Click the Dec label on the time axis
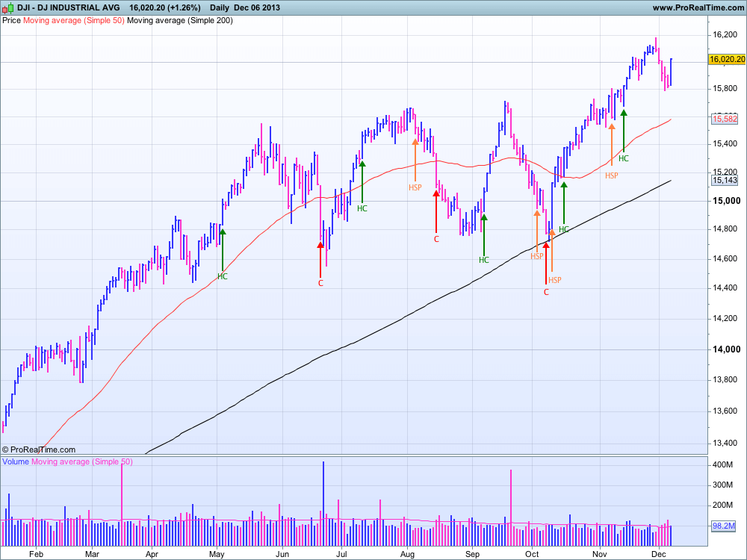Image resolution: width=747 pixels, height=560 pixels. pos(658,554)
